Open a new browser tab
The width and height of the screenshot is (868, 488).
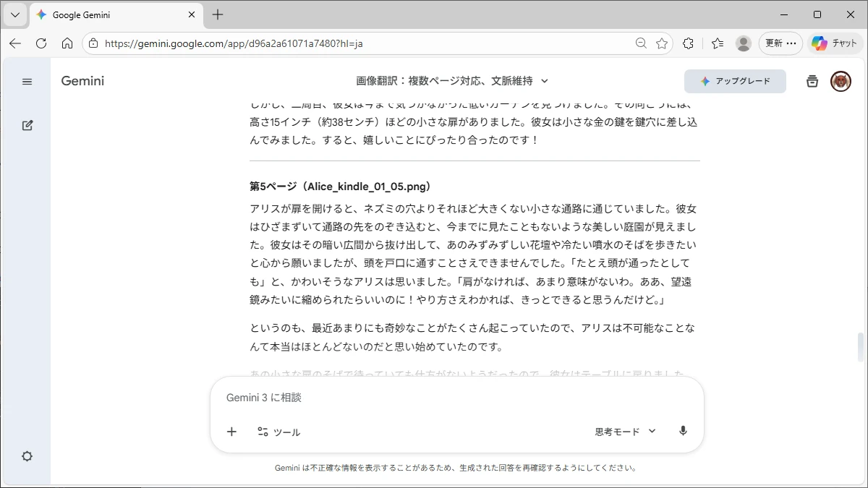(218, 14)
